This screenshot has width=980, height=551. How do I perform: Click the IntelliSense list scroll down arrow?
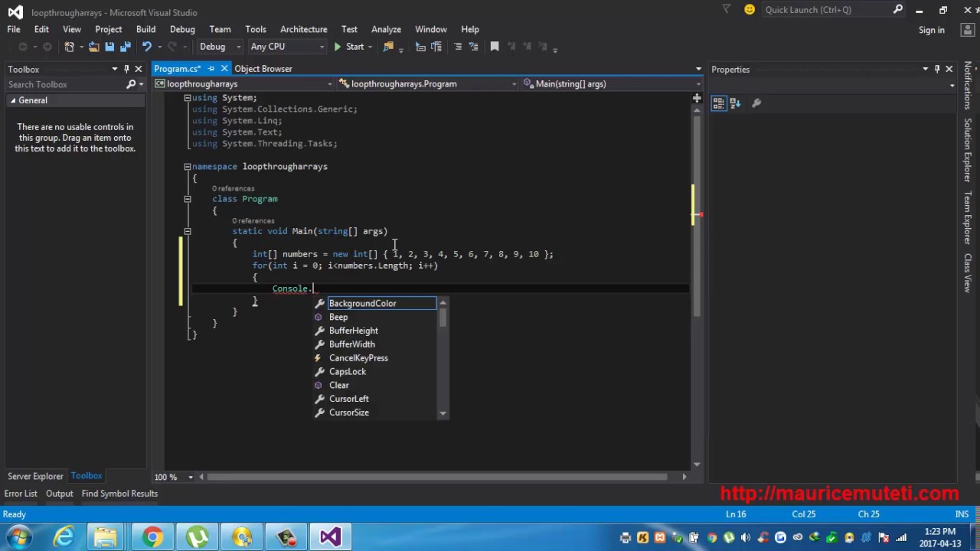pos(443,413)
